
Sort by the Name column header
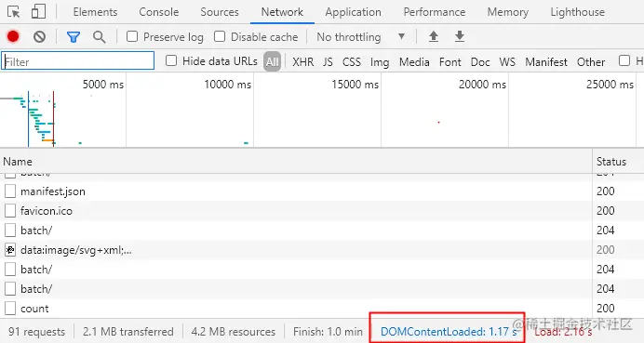click(x=296, y=162)
